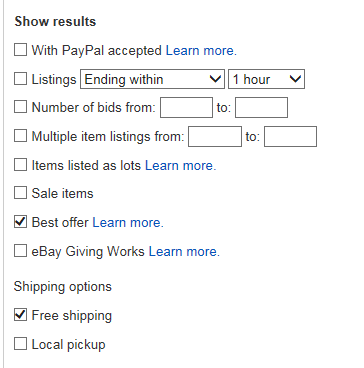Open the 1 hour duration dropdown
This screenshot has width=364, height=368.
[x=266, y=79]
